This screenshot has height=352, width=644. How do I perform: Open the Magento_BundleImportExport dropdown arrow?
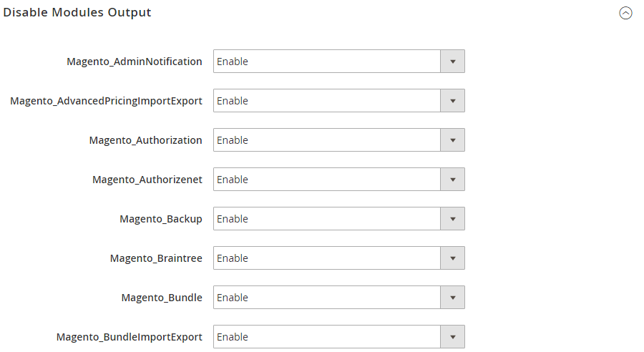pyautogui.click(x=453, y=337)
